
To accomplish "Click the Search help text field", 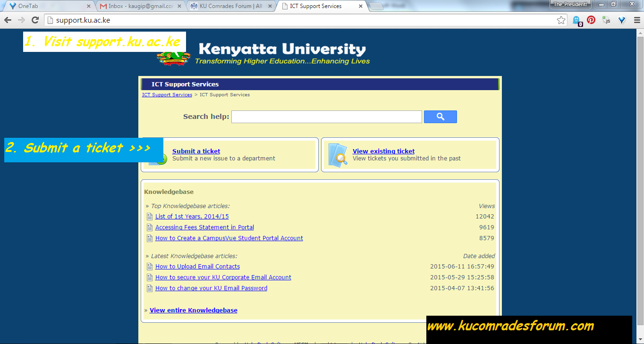I will 326,117.
